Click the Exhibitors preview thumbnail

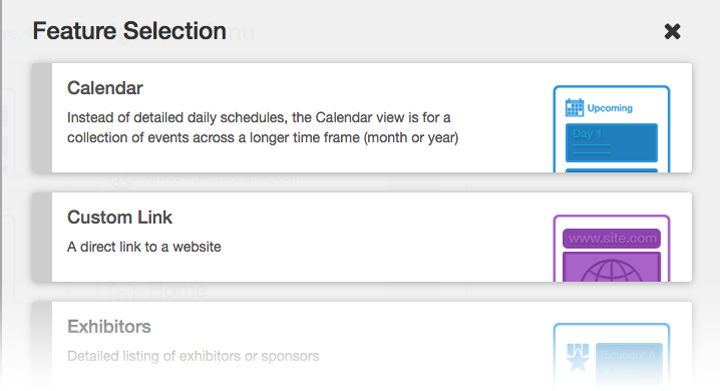612,354
